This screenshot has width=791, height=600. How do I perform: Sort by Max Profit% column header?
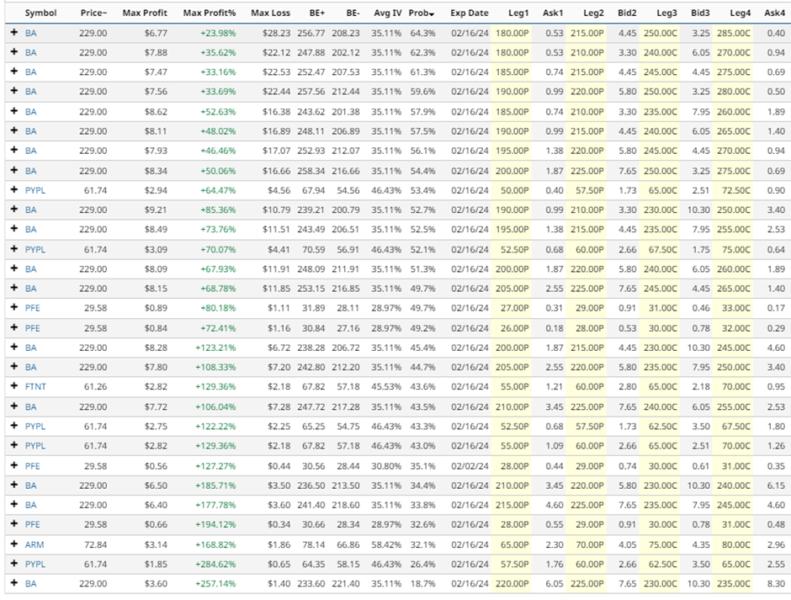[209, 13]
